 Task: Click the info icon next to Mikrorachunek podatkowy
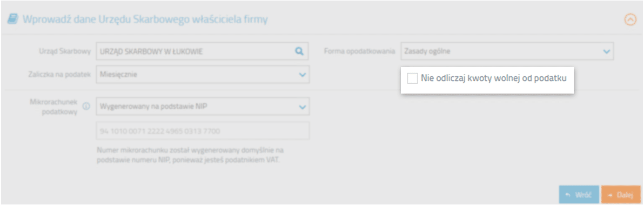(86, 106)
